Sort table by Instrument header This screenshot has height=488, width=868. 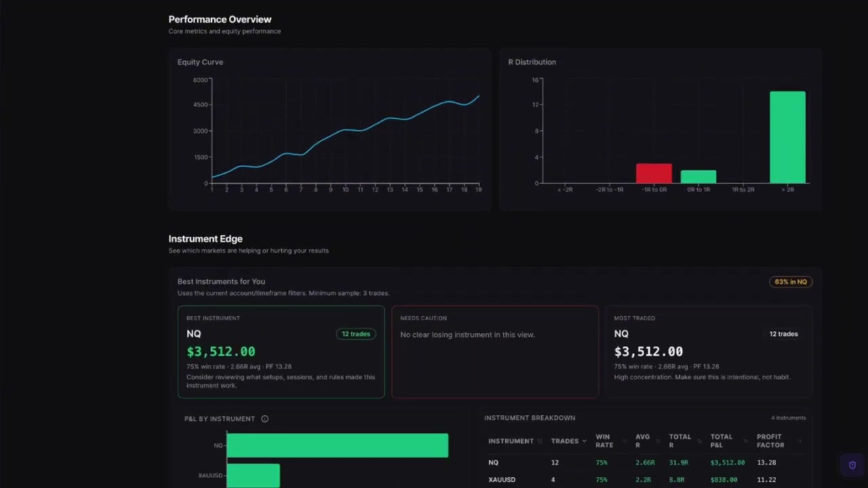[x=511, y=441]
